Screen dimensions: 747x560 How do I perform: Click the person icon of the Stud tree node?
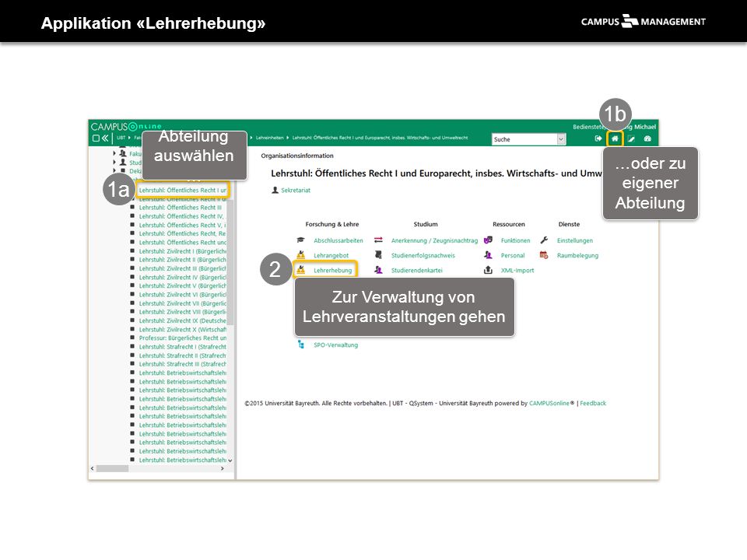pyautogui.click(x=123, y=162)
